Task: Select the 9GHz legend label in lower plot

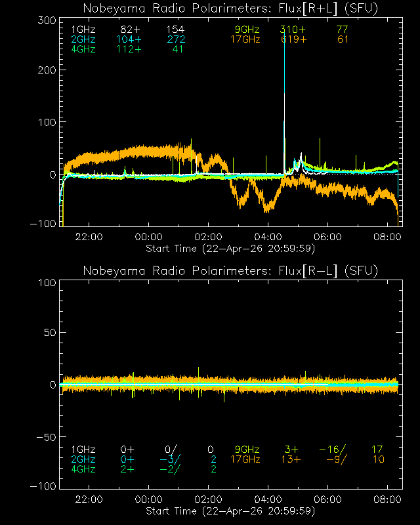Action: [247, 450]
